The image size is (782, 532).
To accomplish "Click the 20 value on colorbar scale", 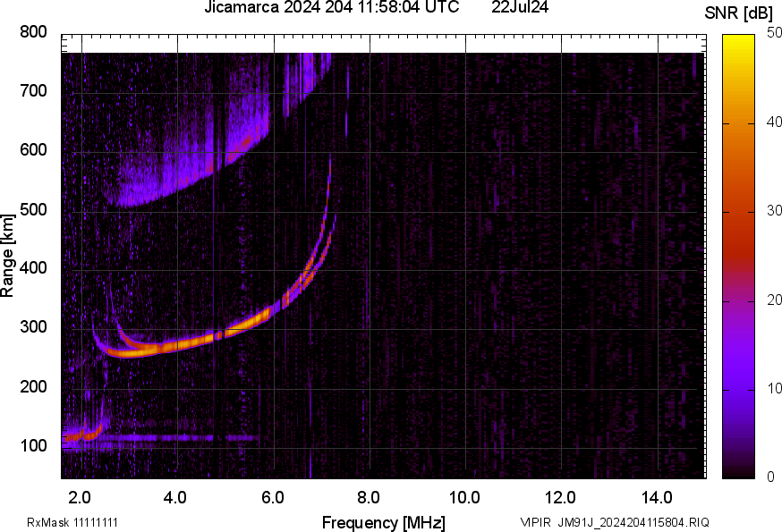I will 775,300.
